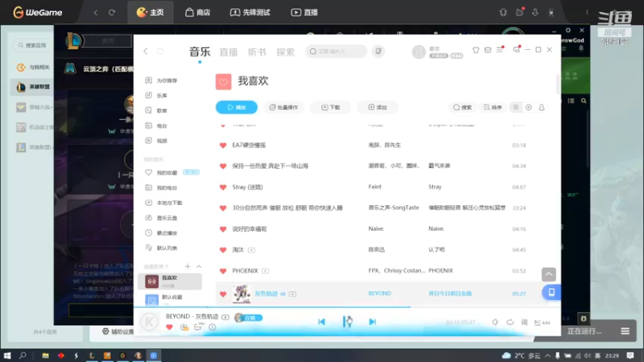Screen dimensions: 644x362
Task: Click the locate-playing-song target icon
Action: point(529,107)
